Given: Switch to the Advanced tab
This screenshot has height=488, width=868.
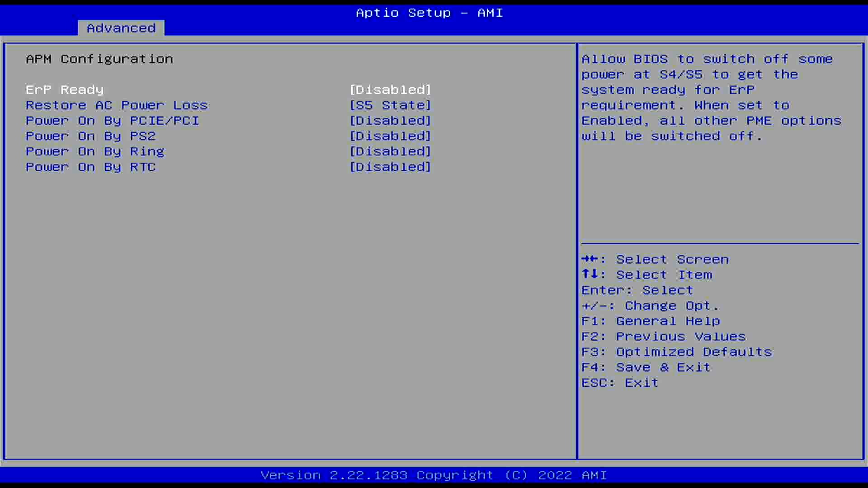Looking at the screenshot, I should click(x=121, y=28).
